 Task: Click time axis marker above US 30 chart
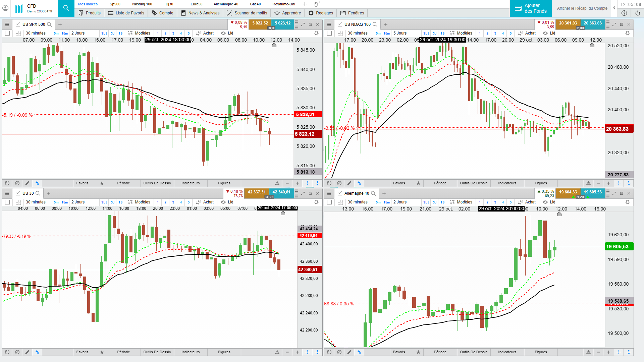pyautogui.click(x=283, y=213)
